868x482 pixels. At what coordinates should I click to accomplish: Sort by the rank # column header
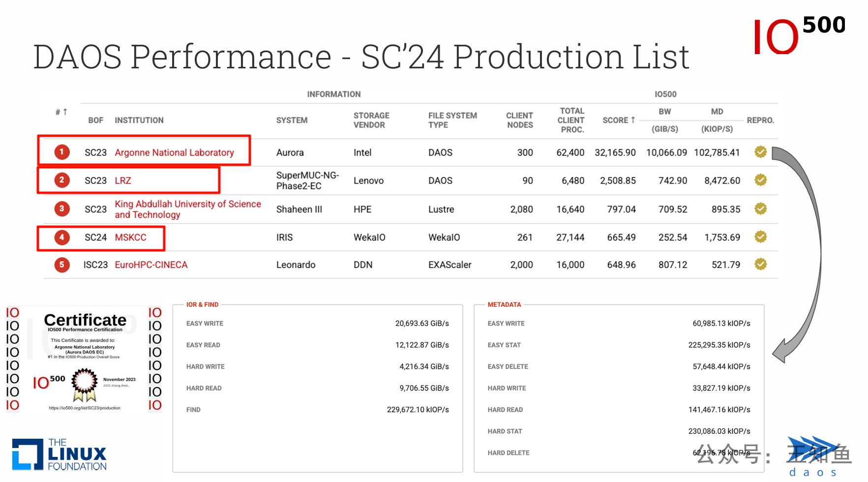(x=61, y=112)
